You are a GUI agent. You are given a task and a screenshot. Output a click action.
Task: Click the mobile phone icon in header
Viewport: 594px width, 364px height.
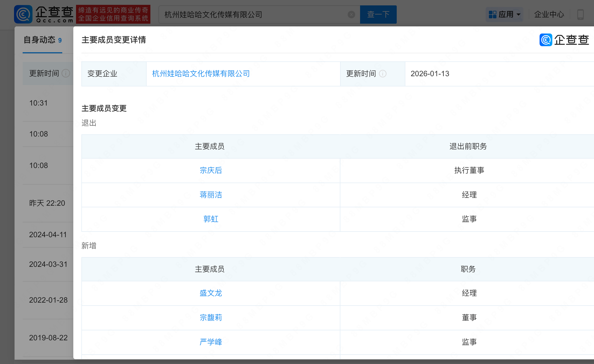(x=580, y=15)
